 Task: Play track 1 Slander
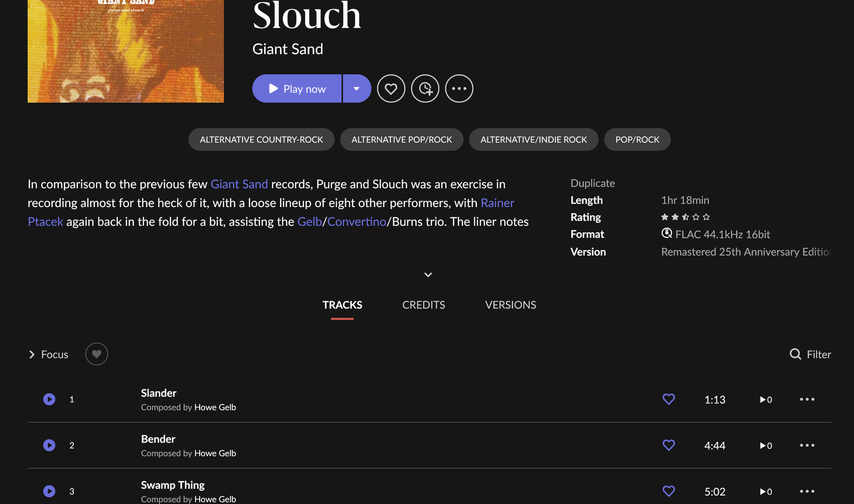pyautogui.click(x=49, y=399)
